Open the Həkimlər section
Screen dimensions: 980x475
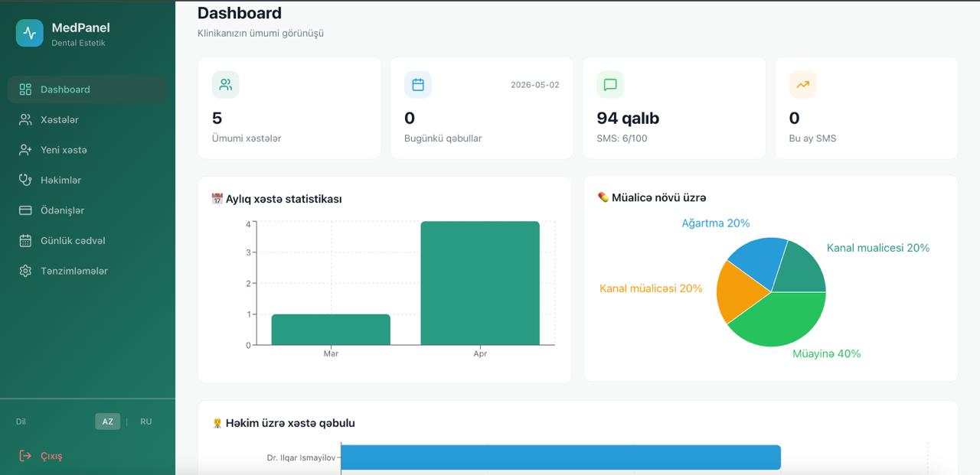(87, 180)
